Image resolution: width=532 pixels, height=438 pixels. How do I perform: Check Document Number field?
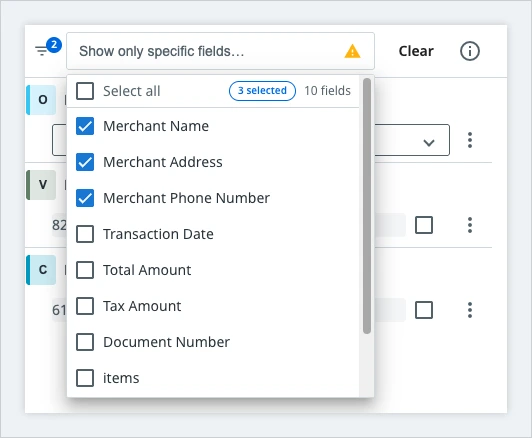pyautogui.click(x=85, y=342)
